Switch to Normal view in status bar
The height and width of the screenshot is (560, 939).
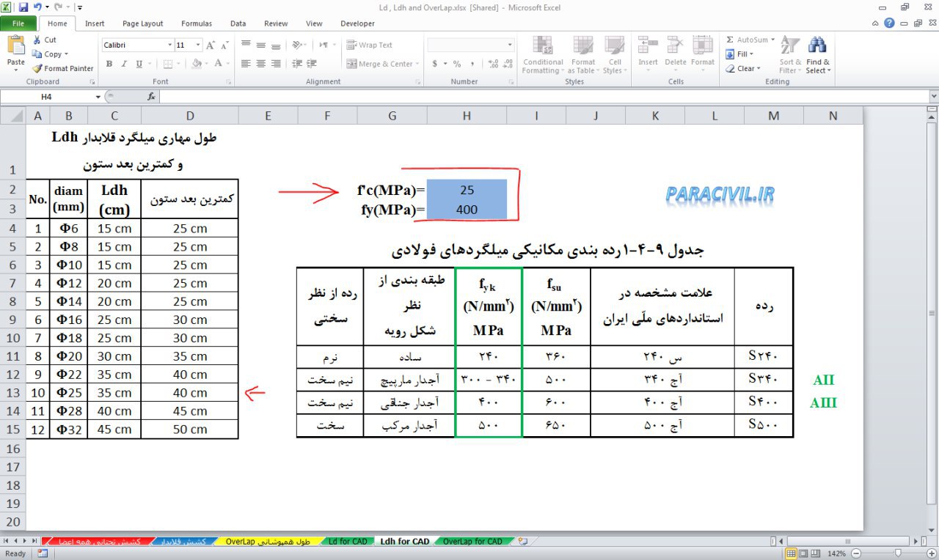(x=792, y=553)
